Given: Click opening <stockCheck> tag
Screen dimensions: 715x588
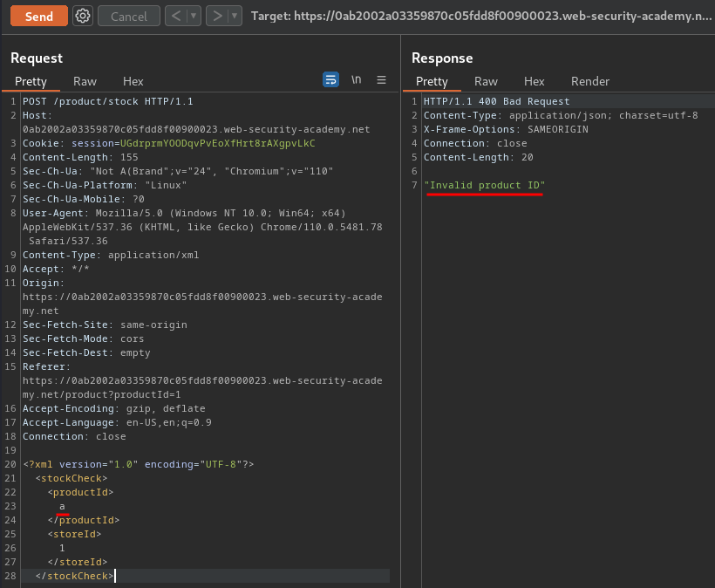Looking at the screenshot, I should click(71, 478).
